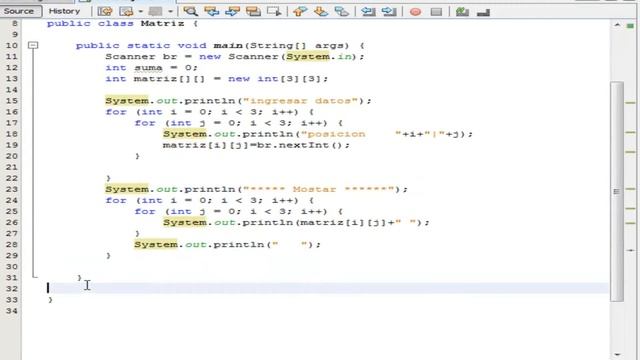
Task: Click 'matriz[i][j]=br.nextInt();' on line 19
Action: (x=256, y=145)
